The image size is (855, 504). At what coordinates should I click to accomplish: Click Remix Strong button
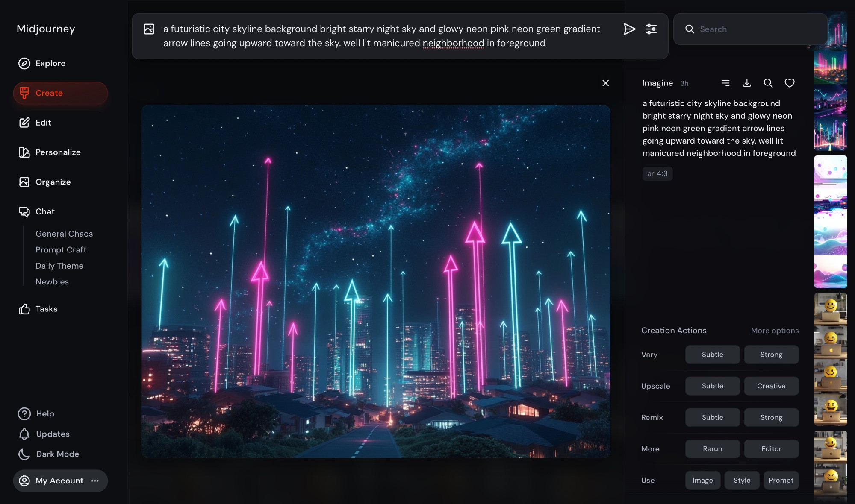771,417
